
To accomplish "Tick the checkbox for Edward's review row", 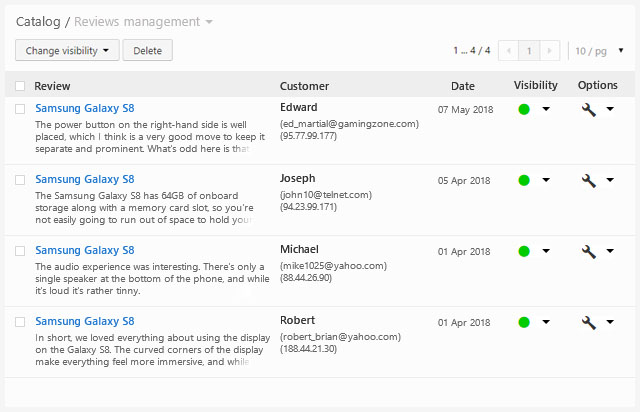I will [x=21, y=109].
